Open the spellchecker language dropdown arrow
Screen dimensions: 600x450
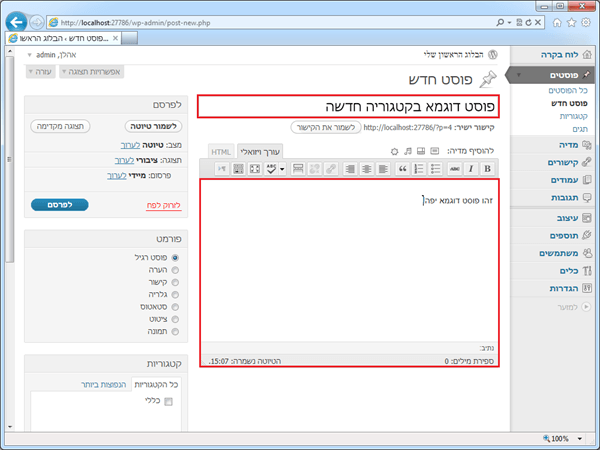(x=282, y=169)
